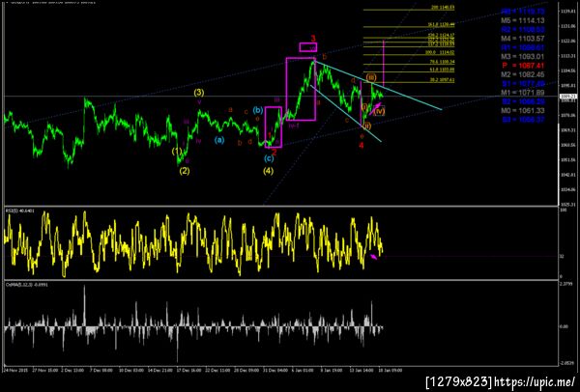Viewport: 580px width, 392px height.
Task: Select the orange circled '(ii)' wave label
Action: coord(366,126)
